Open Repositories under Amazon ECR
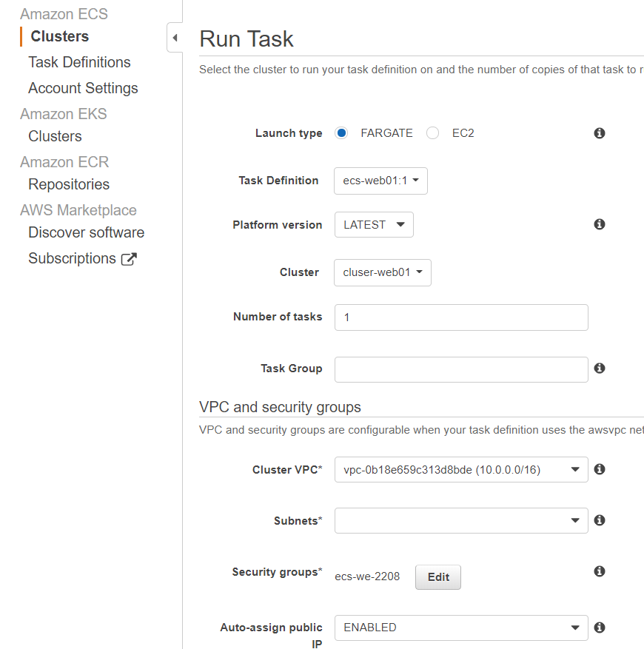The height and width of the screenshot is (649, 644). coord(69,184)
